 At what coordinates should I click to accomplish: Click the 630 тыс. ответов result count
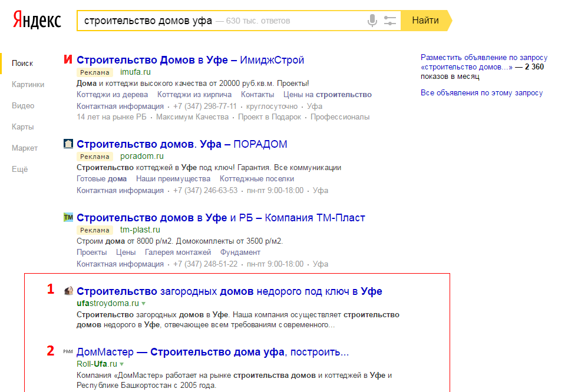(253, 21)
